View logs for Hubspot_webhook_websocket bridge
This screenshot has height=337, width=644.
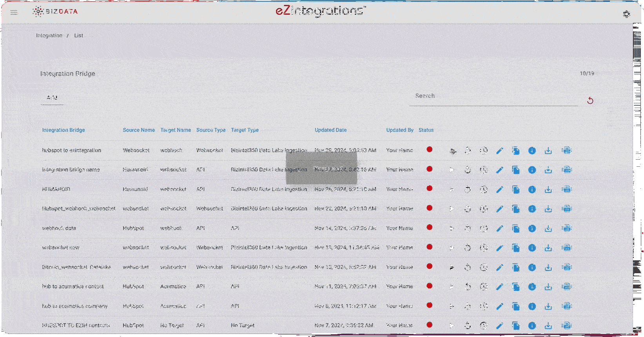(566, 209)
